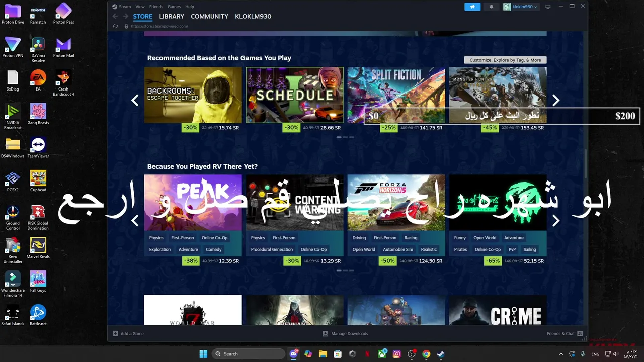Open Proton VPN desktop icon
This screenshot has height=362, width=644.
tap(13, 47)
